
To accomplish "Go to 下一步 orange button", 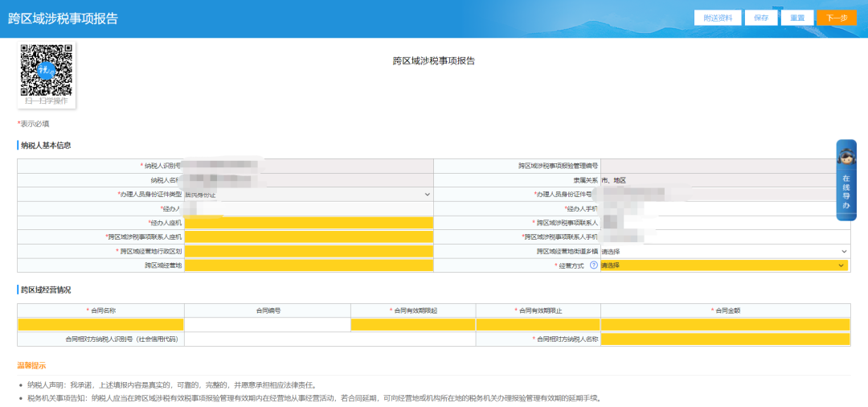I will [x=837, y=18].
